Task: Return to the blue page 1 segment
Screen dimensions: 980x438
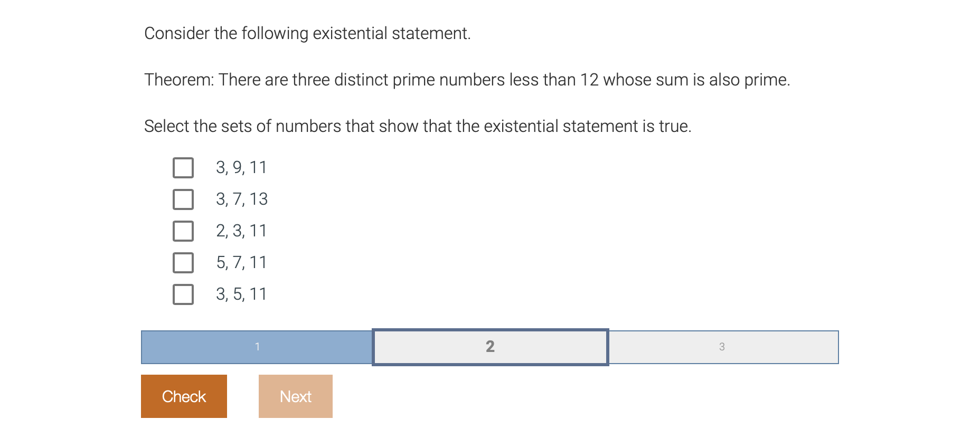Action: pos(257,347)
